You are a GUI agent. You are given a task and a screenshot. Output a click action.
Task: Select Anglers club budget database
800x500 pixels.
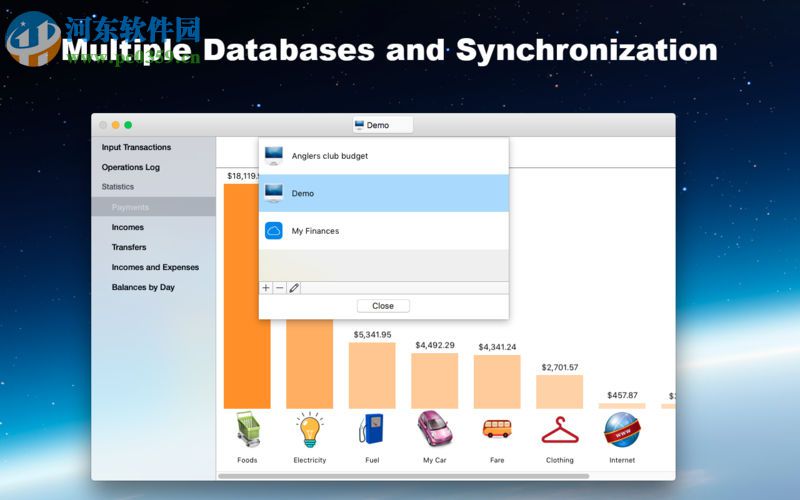[384, 156]
